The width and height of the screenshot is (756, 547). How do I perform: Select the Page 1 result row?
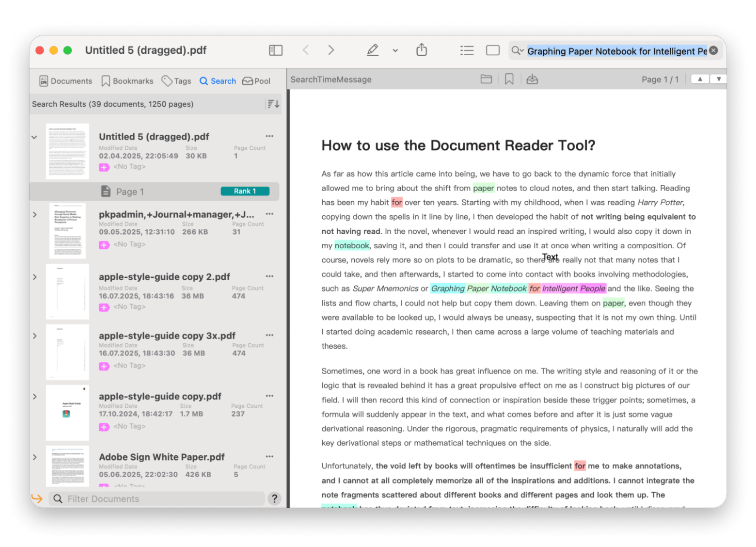point(155,192)
